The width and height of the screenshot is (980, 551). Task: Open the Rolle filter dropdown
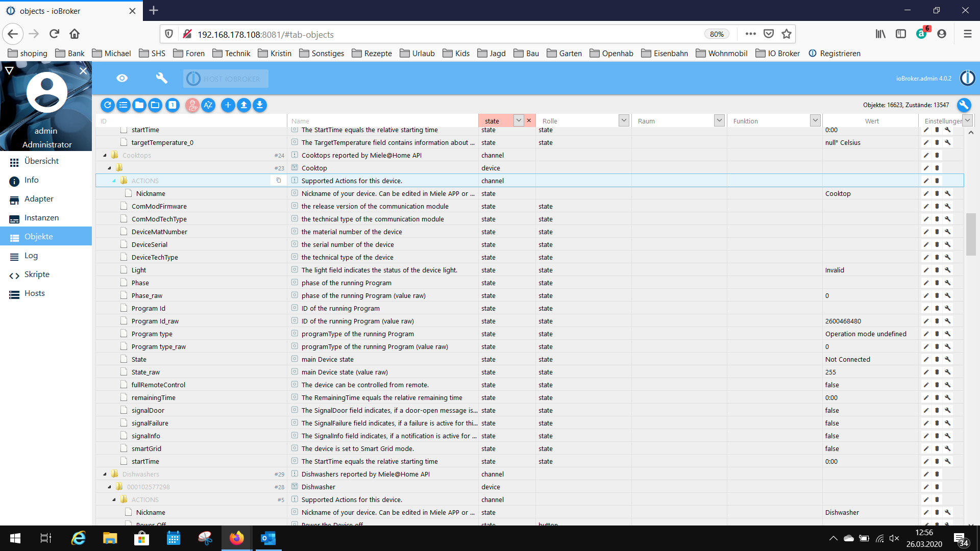click(x=624, y=121)
